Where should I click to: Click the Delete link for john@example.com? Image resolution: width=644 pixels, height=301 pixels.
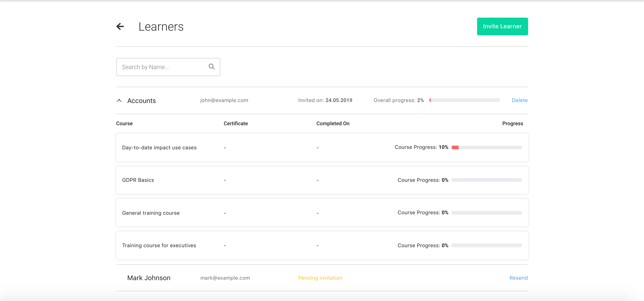click(520, 100)
